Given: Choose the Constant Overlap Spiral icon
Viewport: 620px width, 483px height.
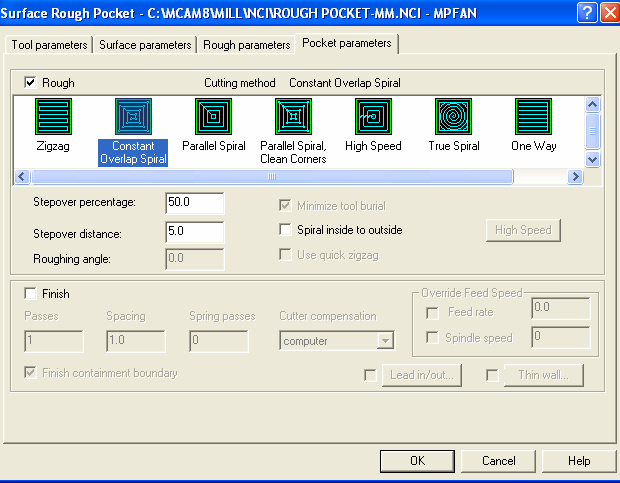Looking at the screenshot, I should click(x=133, y=117).
